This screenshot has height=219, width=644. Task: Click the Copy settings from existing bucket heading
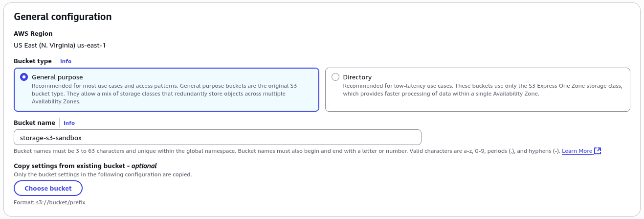85,166
